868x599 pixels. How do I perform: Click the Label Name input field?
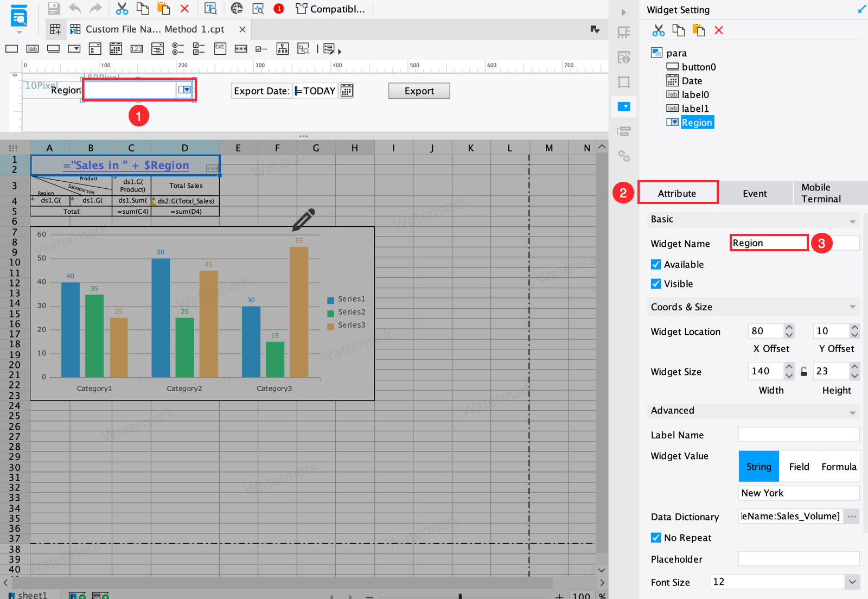(798, 435)
